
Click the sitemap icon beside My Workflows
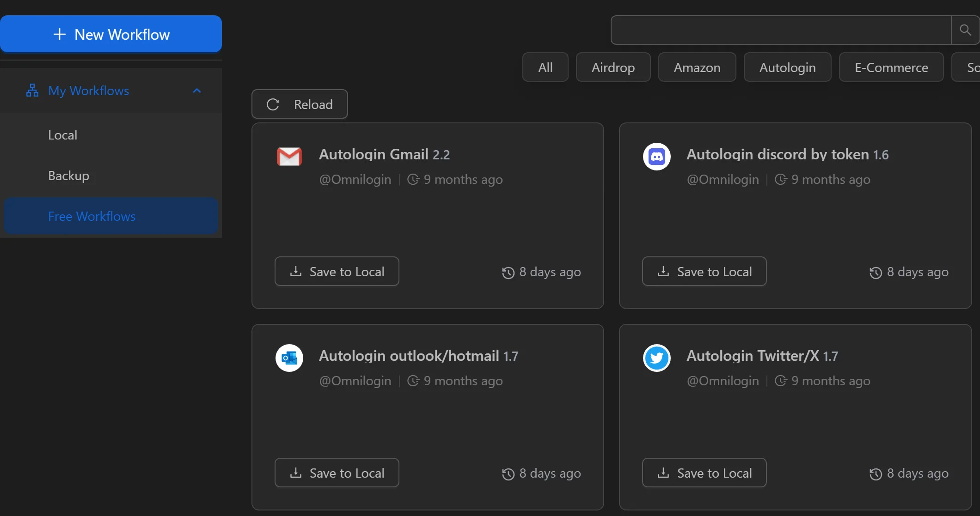coord(31,91)
